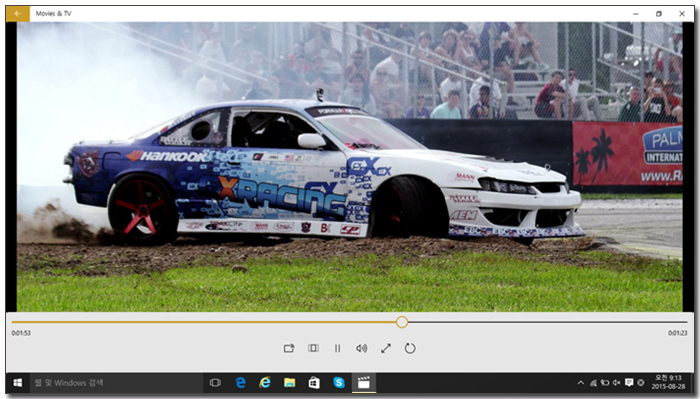Go back with the yellow arrow button

pyautogui.click(x=18, y=14)
